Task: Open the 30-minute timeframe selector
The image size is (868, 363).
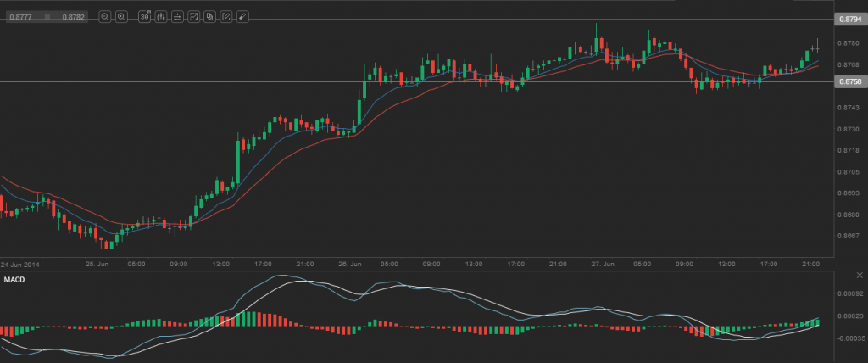Action: 144,16
